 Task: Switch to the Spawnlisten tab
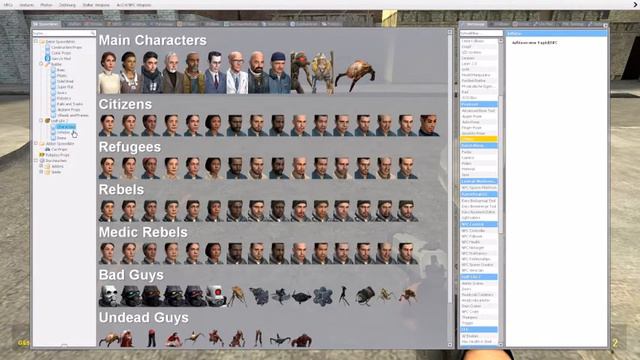46,24
